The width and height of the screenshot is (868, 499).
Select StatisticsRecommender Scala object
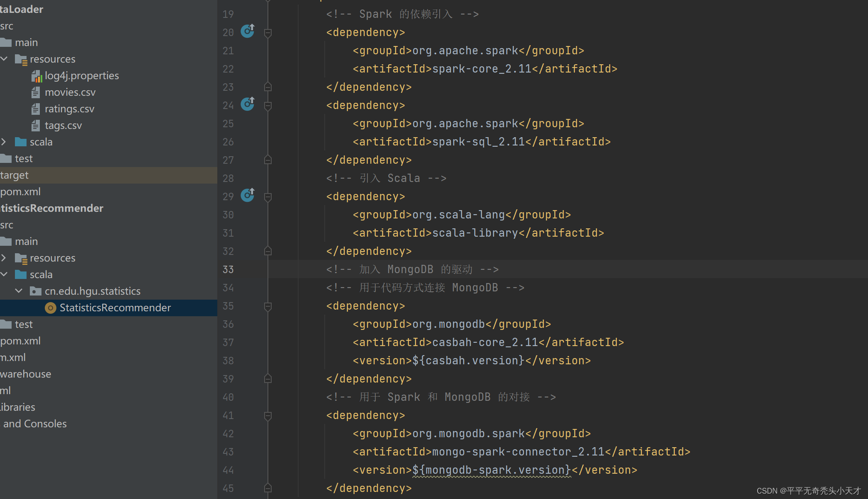tap(115, 308)
